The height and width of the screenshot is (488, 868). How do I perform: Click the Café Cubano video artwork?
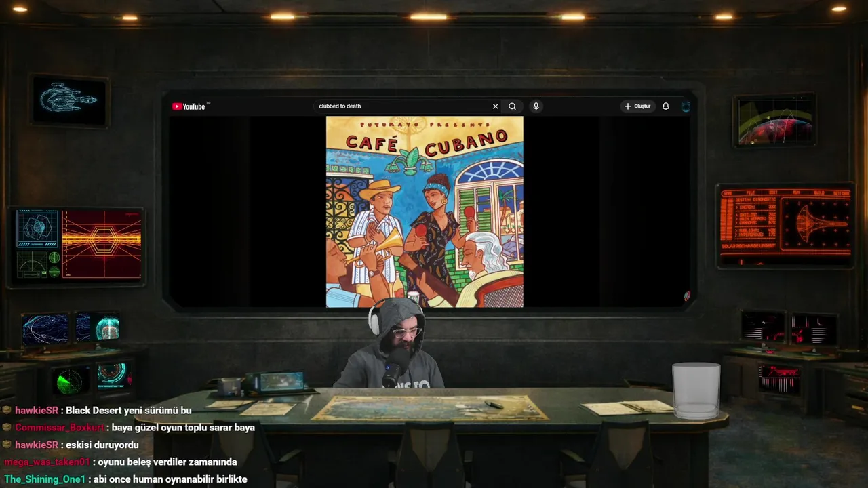(x=425, y=211)
